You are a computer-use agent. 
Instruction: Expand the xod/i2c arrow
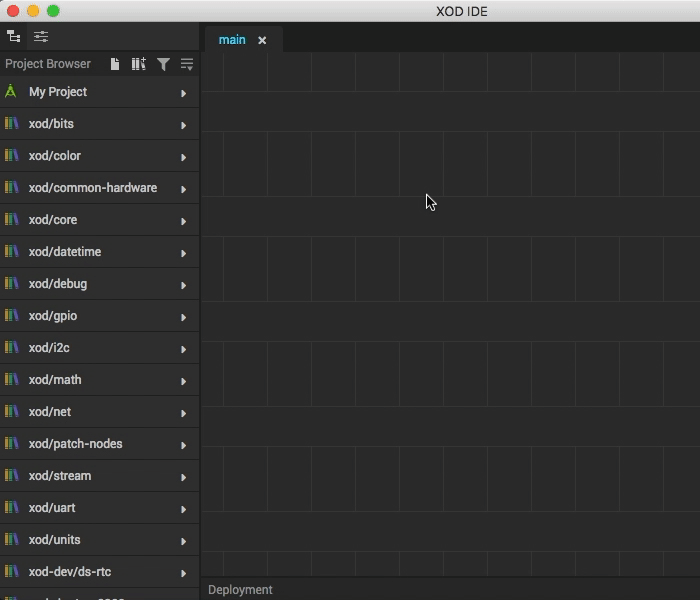pos(183,349)
